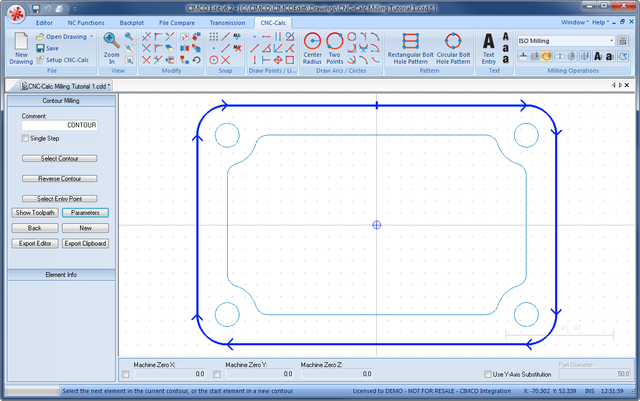This screenshot has height=401, width=640.
Task: Open the Window menu dropdown
Action: coord(574,22)
